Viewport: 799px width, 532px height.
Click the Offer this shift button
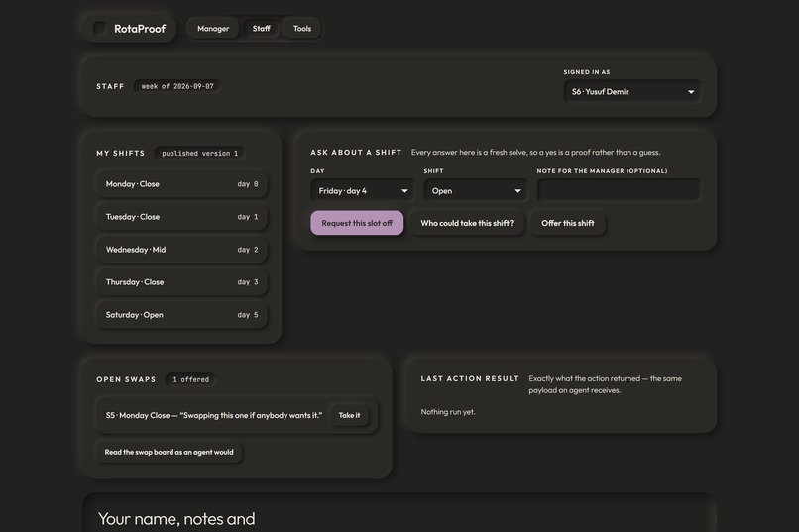pyautogui.click(x=568, y=223)
